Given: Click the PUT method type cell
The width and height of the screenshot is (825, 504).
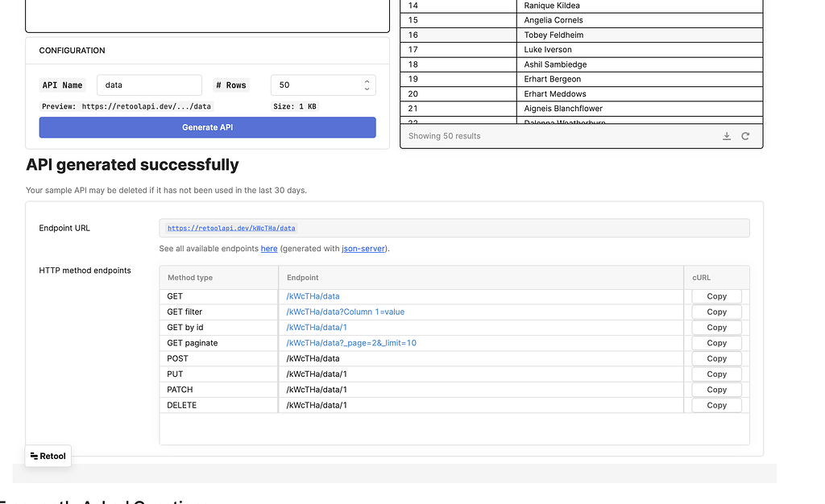Looking at the screenshot, I should (219, 374).
